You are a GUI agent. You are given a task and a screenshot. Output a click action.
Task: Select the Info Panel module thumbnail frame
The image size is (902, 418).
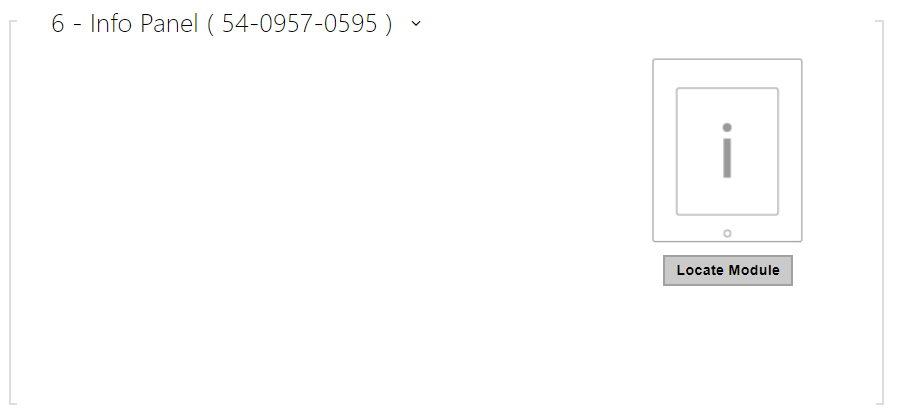pyautogui.click(x=727, y=151)
